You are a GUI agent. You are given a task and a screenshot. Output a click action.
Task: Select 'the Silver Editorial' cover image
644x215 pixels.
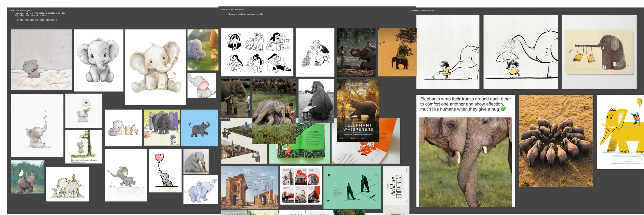coord(396,185)
